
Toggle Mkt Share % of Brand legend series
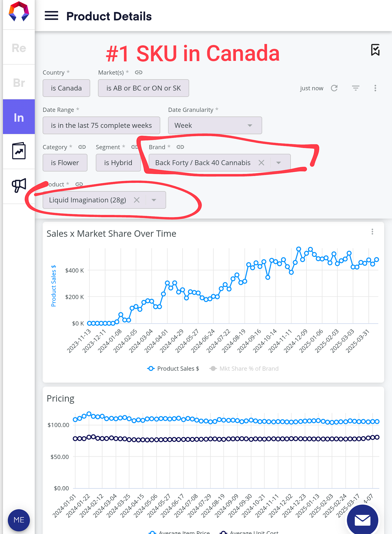pos(244,368)
